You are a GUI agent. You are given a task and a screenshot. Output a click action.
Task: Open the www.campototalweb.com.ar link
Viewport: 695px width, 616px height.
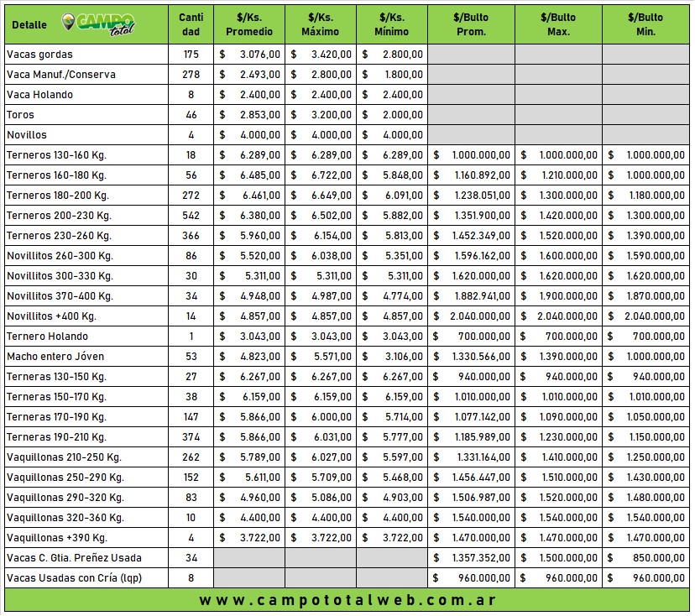coord(347,600)
